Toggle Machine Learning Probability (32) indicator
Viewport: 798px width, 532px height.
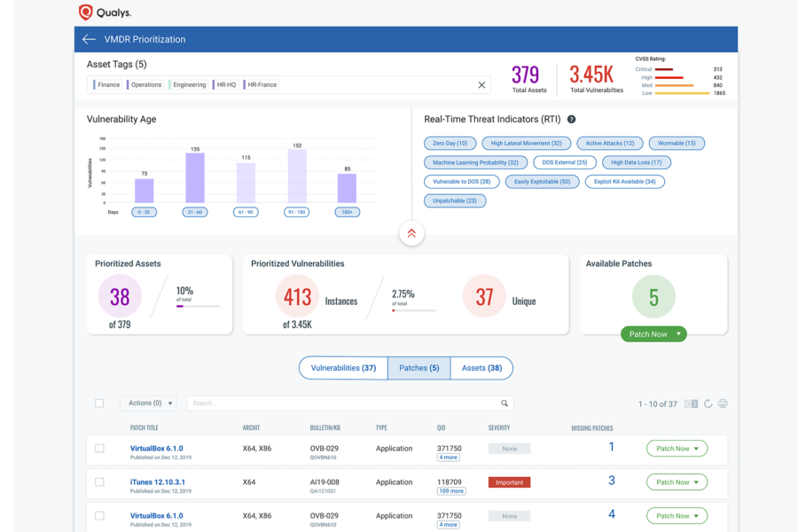(x=475, y=162)
